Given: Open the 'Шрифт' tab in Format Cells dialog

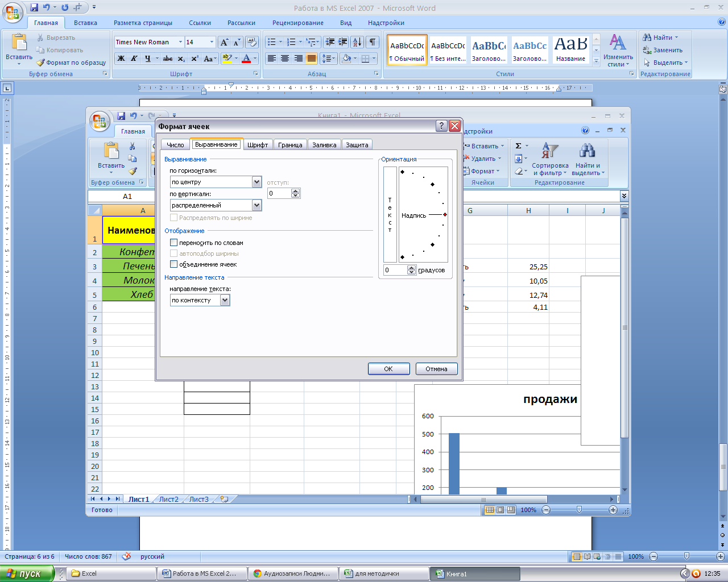Looking at the screenshot, I should point(258,145).
